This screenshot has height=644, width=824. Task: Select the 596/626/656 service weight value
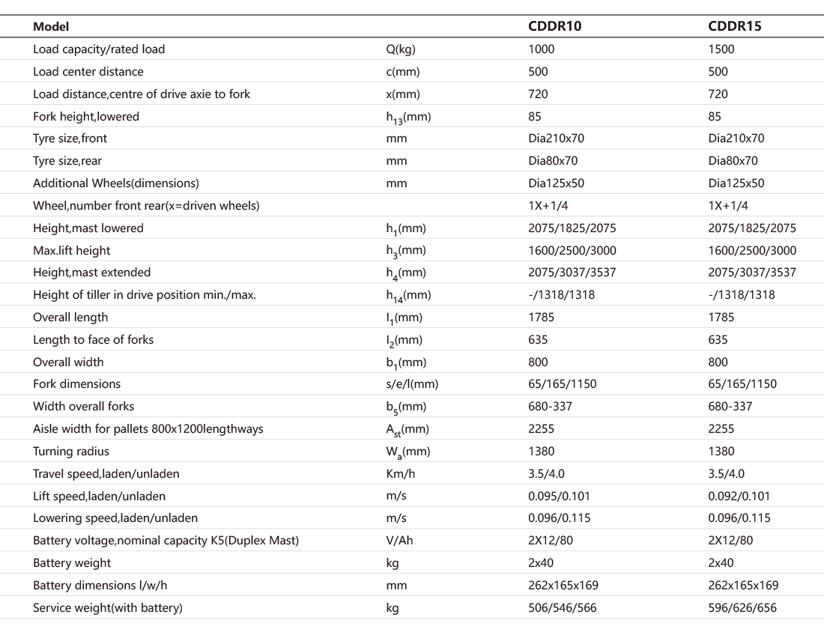click(742, 607)
